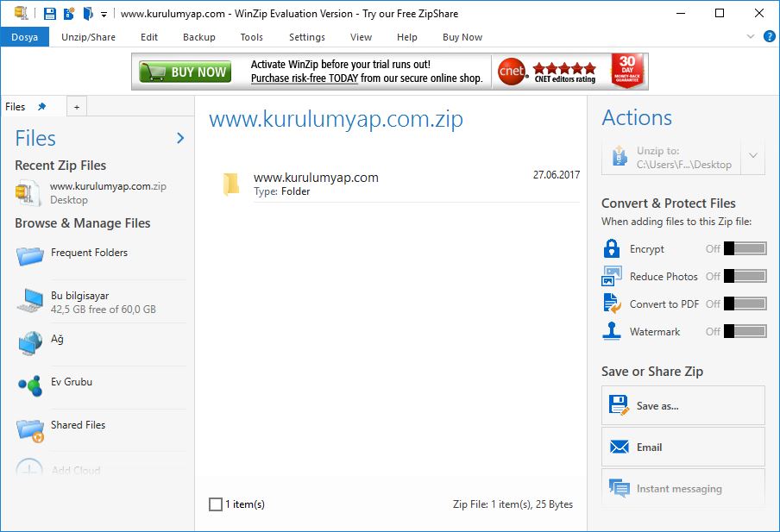This screenshot has height=532, width=780.
Task: Select the Backup ribbon tab
Action: pos(199,37)
